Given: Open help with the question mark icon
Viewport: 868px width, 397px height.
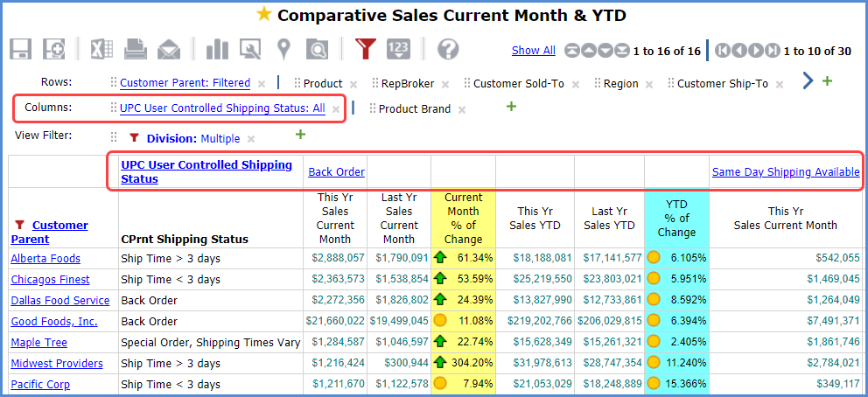Looking at the screenshot, I should point(448,49).
